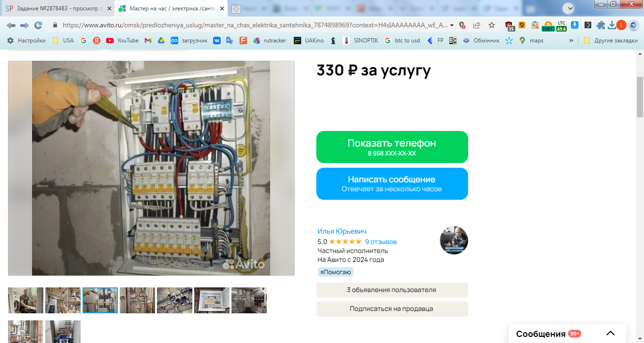Show browser downloads via the tray arrow icon
Image resolution: width=644 pixels, height=343 pixels.
[611, 25]
